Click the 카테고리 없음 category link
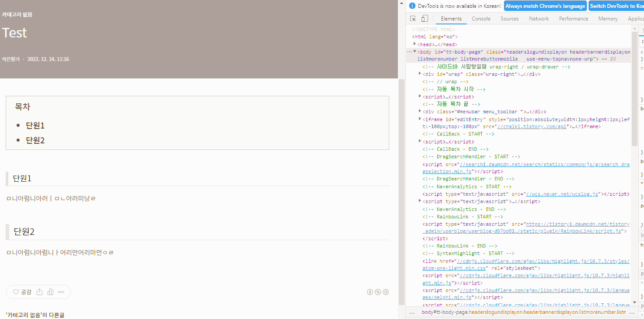The image size is (644, 319). tap(17, 14)
